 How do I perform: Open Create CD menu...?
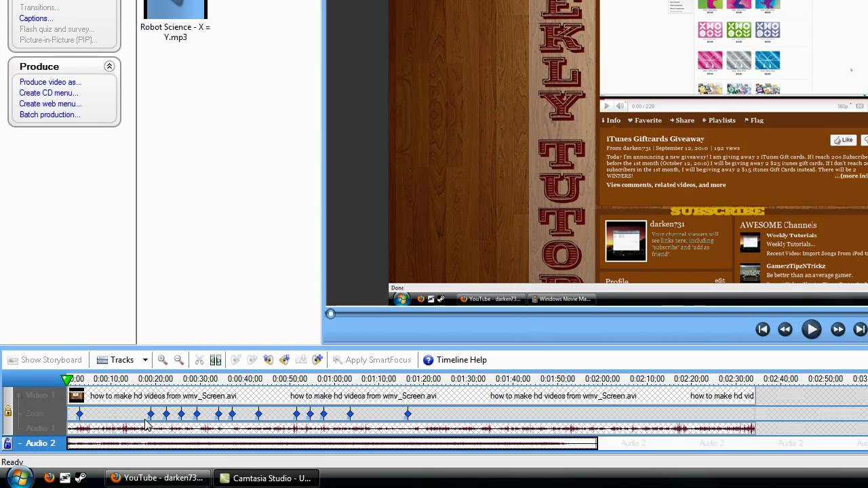49,93
